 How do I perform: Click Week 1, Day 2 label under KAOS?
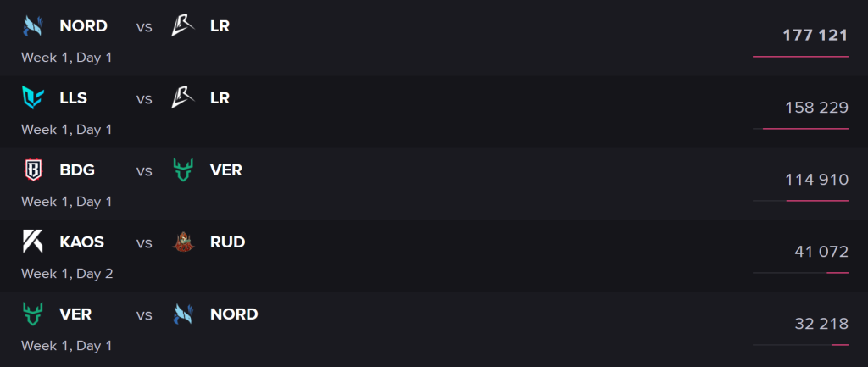click(67, 274)
